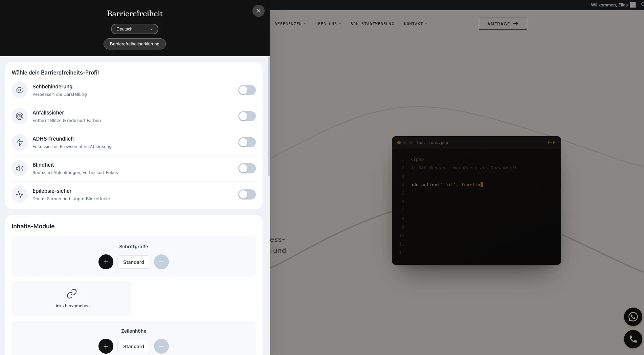Viewport: 644px width, 355px height.
Task: Click the Referenzen chevron arrow
Action: pos(305,24)
